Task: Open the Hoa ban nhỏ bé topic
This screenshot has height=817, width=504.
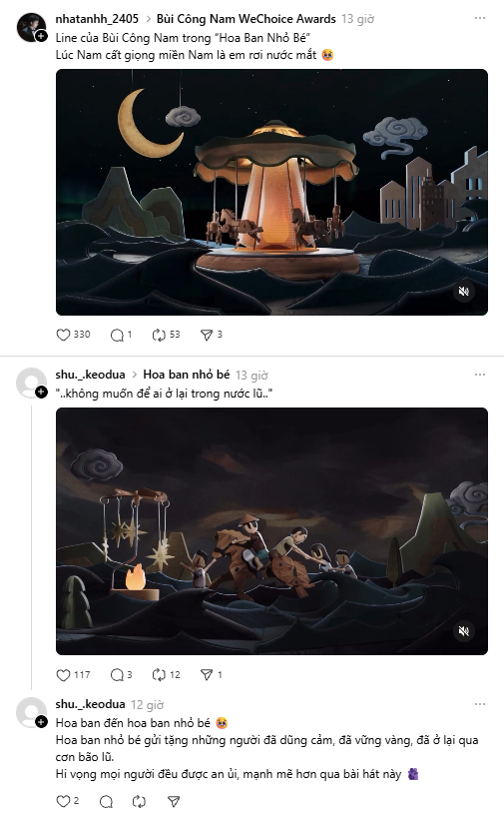Action: (x=186, y=375)
